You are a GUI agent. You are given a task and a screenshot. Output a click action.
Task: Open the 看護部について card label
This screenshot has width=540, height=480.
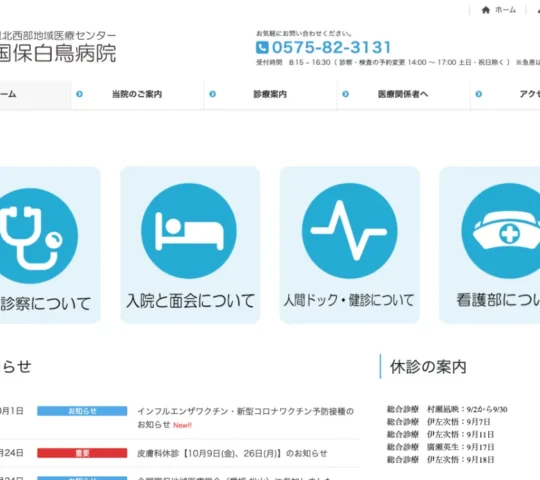coord(498,300)
